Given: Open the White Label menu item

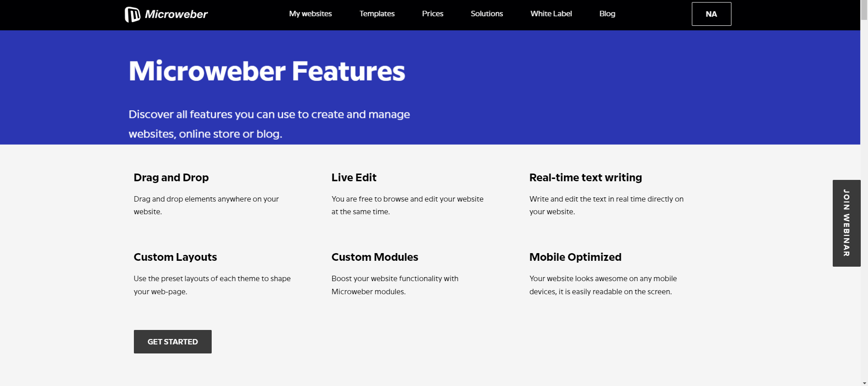Looking at the screenshot, I should point(551,14).
